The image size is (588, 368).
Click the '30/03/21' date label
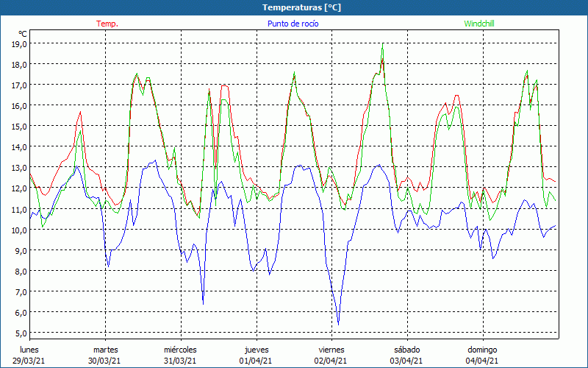click(104, 361)
